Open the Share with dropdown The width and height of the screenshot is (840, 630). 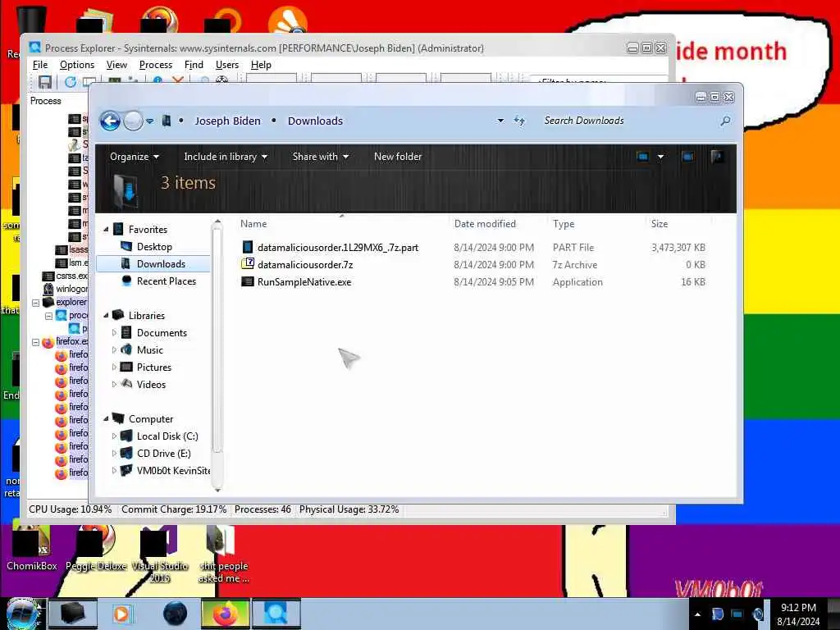tap(321, 157)
